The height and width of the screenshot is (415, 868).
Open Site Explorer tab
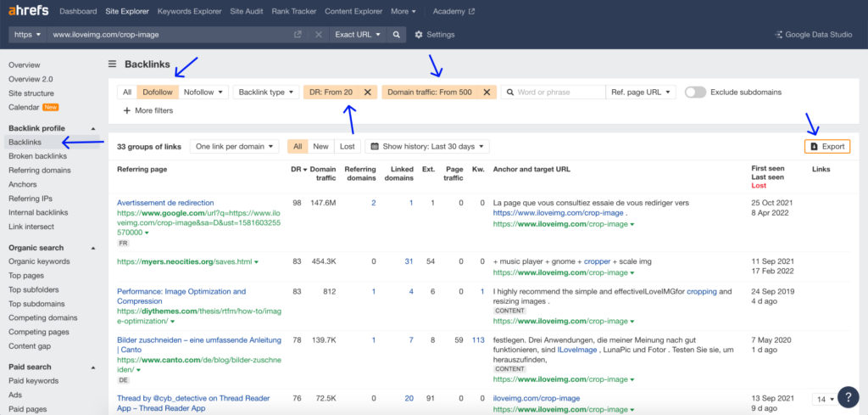[x=127, y=11]
